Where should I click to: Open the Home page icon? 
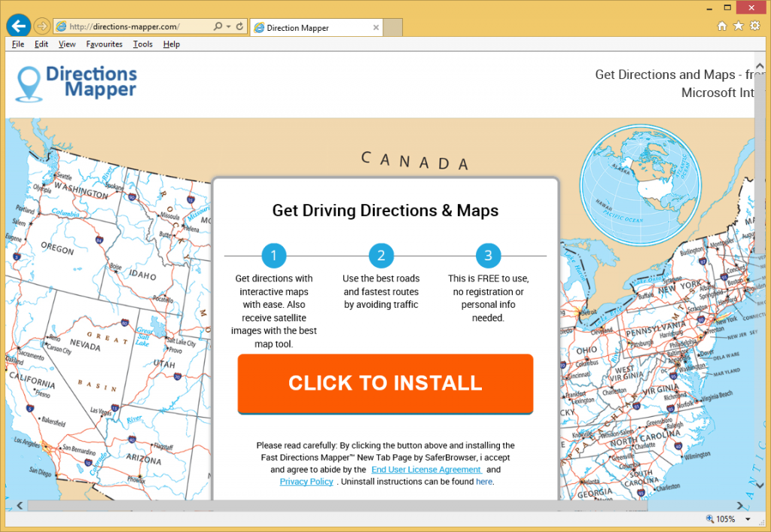(x=722, y=26)
